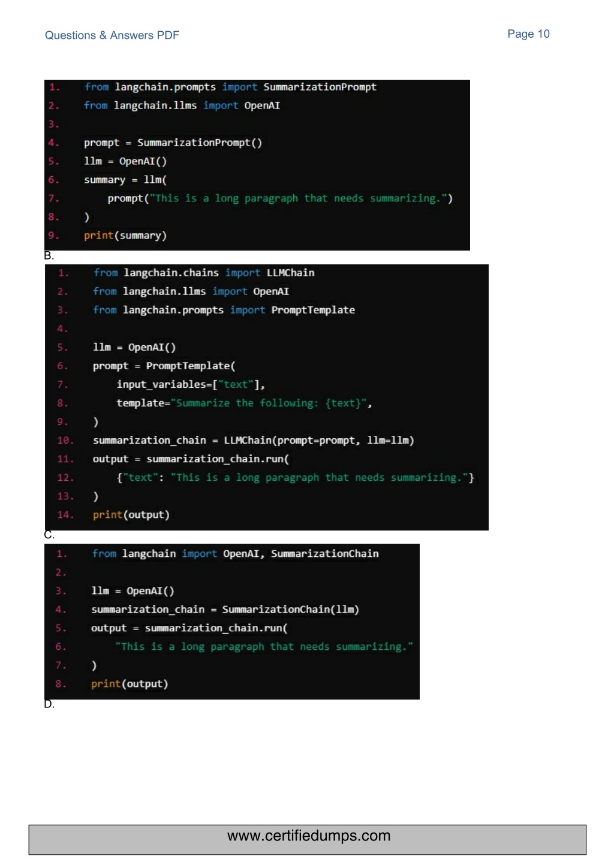The height and width of the screenshot is (868, 614).
Task: Click 'SummarizationChain(llm)' line in third code block
Action: pos(225,609)
